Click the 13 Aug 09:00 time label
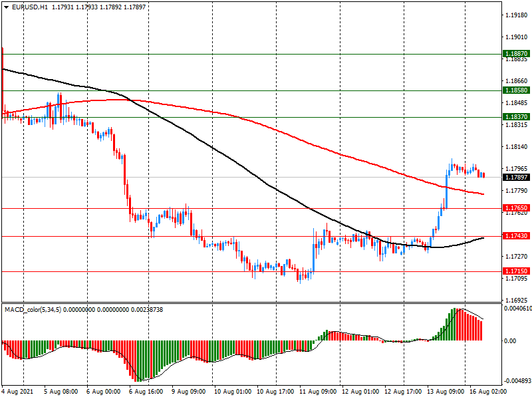Screen dimensions: 532x399 coord(446,392)
